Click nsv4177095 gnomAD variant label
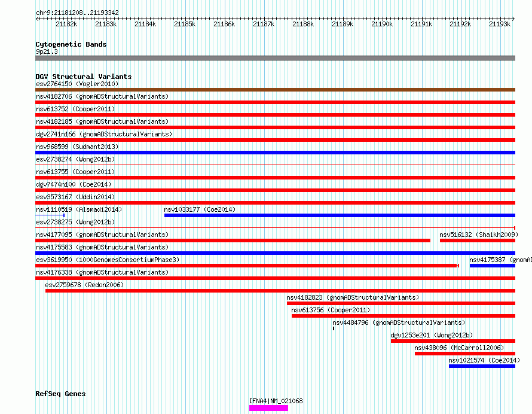This screenshot has height=414, width=532. [102, 235]
